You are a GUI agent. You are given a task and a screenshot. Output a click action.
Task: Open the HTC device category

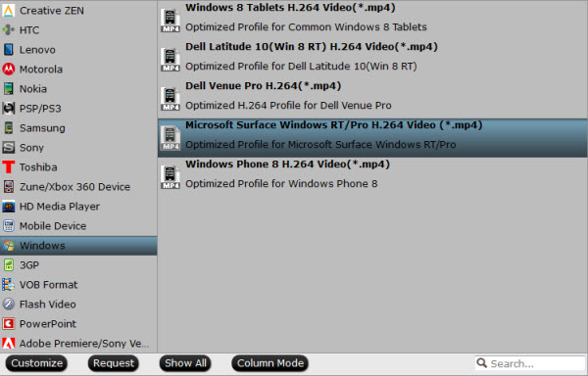point(78,30)
